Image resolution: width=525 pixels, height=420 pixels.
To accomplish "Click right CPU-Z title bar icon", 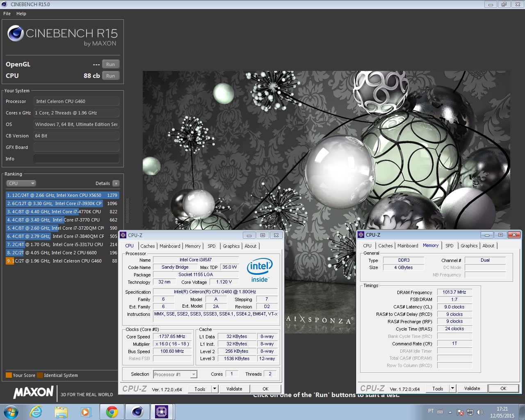I will coord(361,235).
